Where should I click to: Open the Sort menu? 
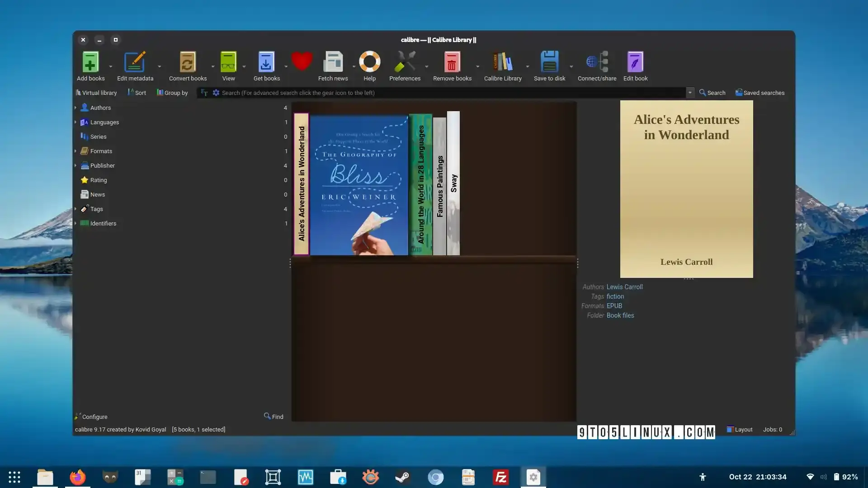coord(137,93)
